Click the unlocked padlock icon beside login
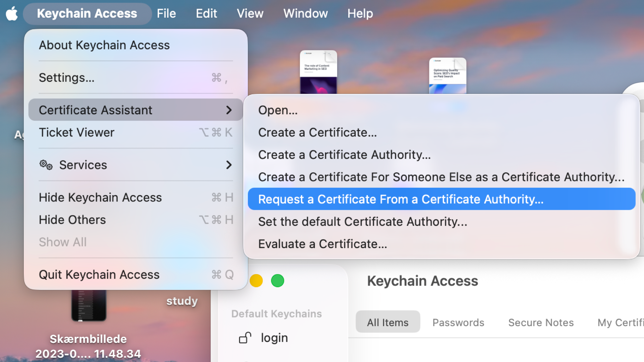The image size is (644, 362). tap(245, 338)
